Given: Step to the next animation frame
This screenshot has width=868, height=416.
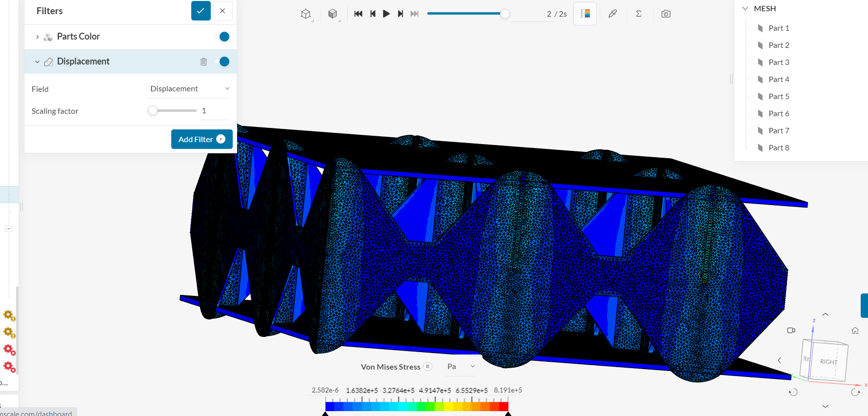Looking at the screenshot, I should tap(400, 14).
